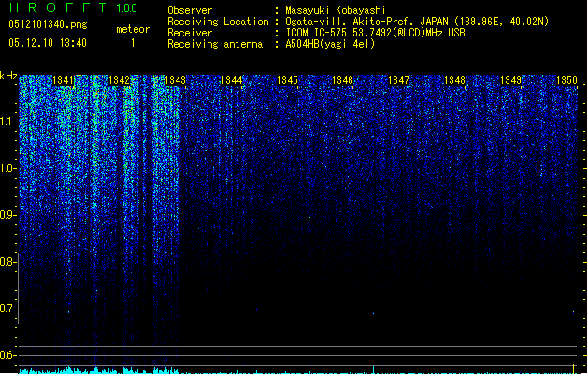Click the HROFFT 1.0.0 title text
The height and width of the screenshot is (374, 588).
(73, 7)
